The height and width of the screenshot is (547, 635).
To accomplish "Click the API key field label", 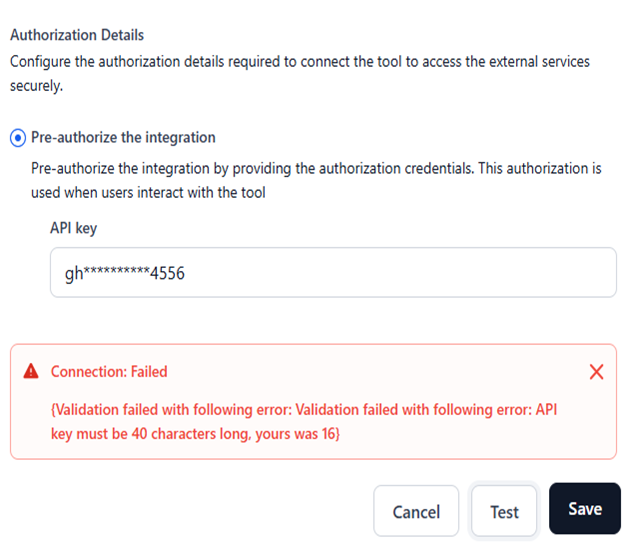I will [x=73, y=228].
